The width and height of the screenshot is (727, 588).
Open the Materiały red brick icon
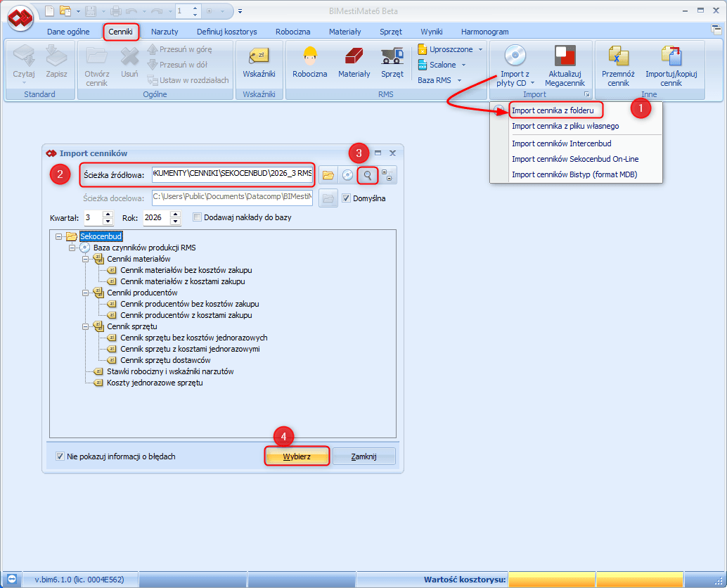coord(354,56)
